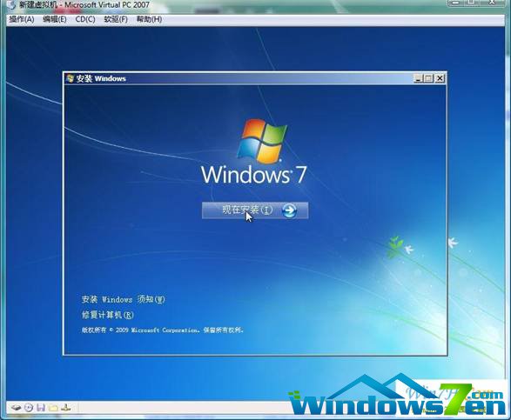Minimize the 安装 Windows setup dialog

click(419, 78)
